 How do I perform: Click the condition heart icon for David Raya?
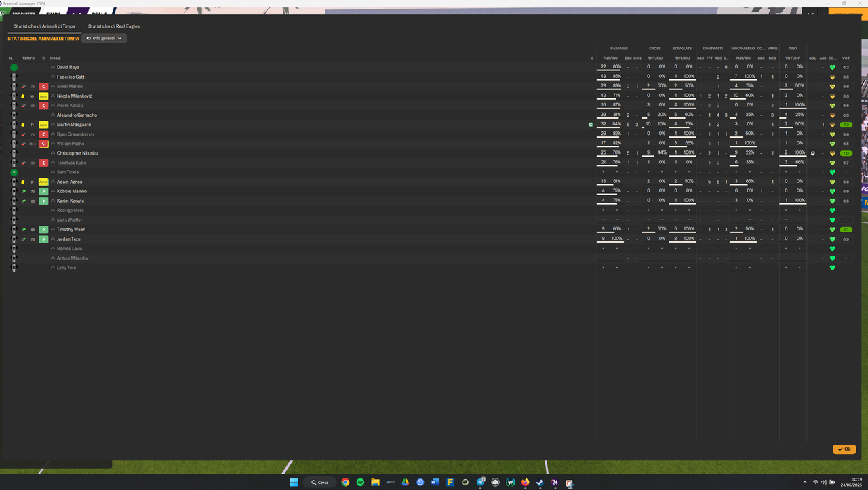(x=832, y=68)
